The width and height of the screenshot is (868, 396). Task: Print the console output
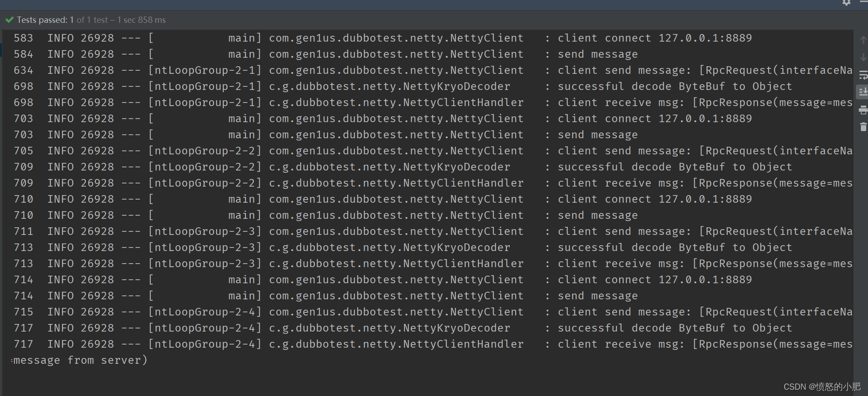click(863, 110)
